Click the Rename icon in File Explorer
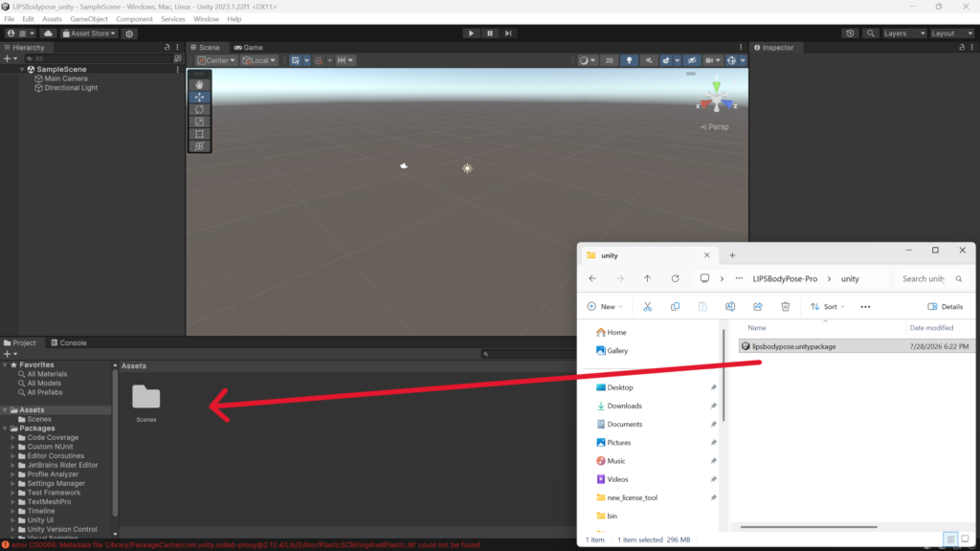980x551 pixels. (x=730, y=307)
